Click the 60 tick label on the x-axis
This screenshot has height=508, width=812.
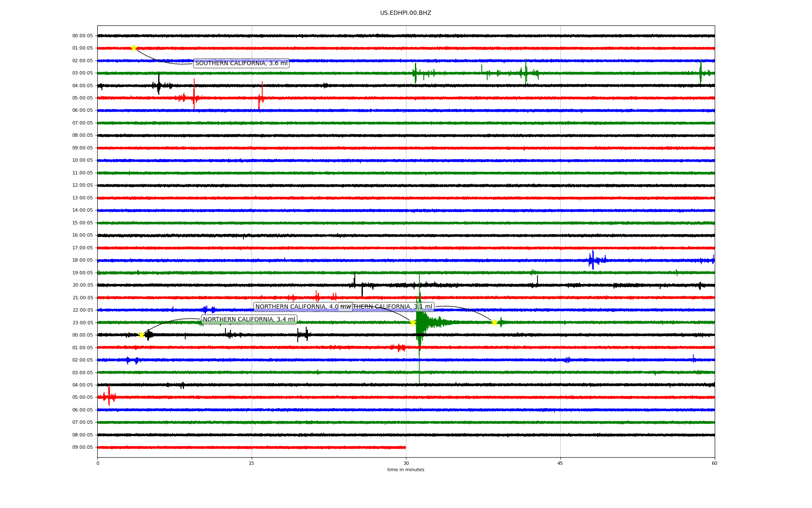(x=714, y=463)
